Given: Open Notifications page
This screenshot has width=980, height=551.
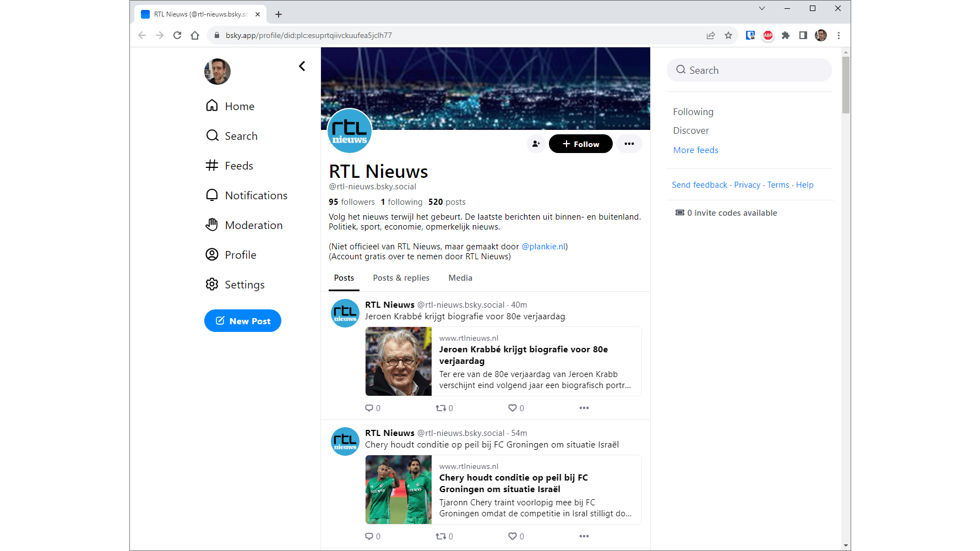Looking at the screenshot, I should point(246,195).
